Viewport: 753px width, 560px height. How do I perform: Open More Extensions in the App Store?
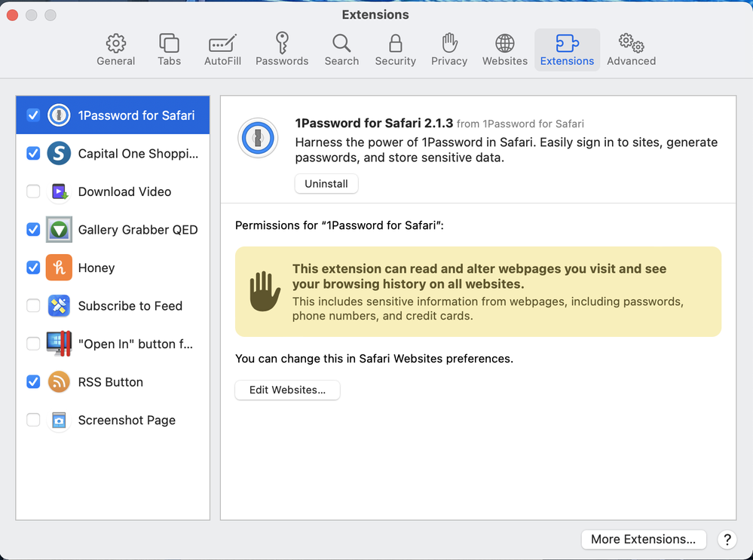pos(643,539)
